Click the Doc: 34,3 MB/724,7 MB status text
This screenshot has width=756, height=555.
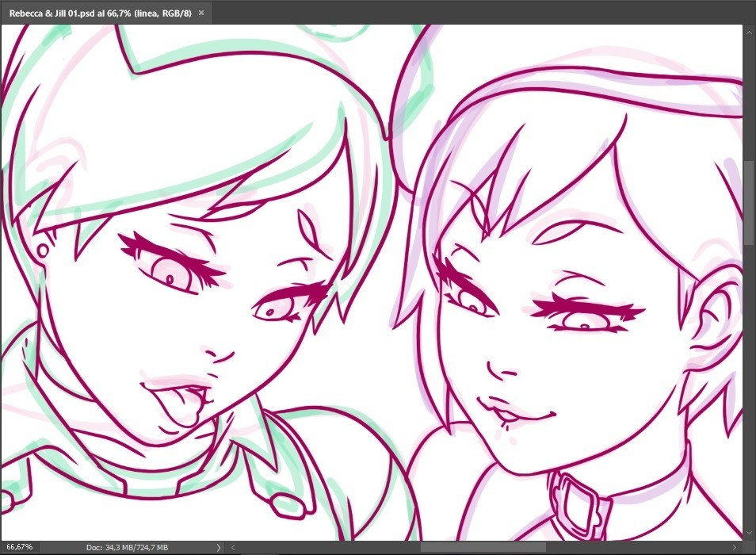click(x=128, y=547)
